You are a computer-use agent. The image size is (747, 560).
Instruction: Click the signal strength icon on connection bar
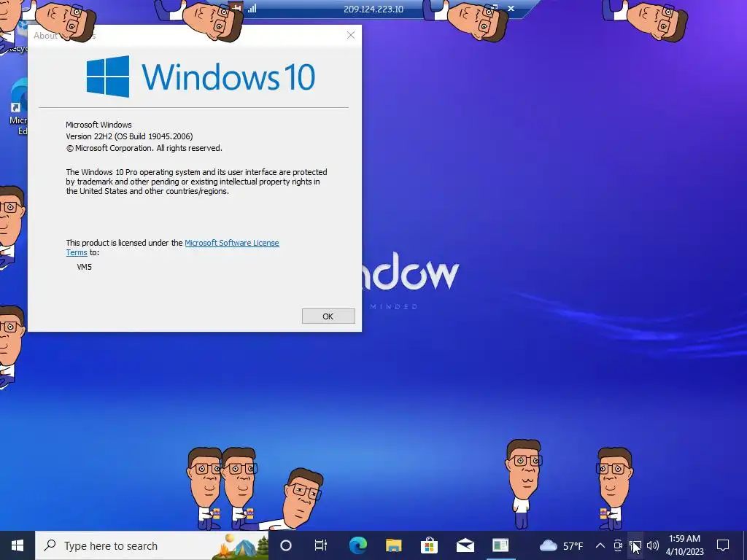(x=252, y=8)
